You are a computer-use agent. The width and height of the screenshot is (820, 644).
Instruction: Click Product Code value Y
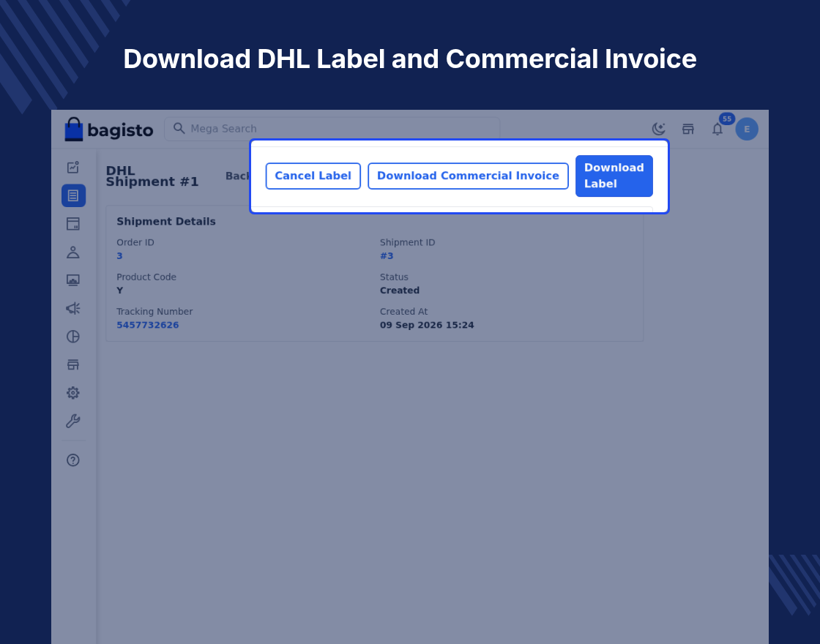tap(120, 291)
